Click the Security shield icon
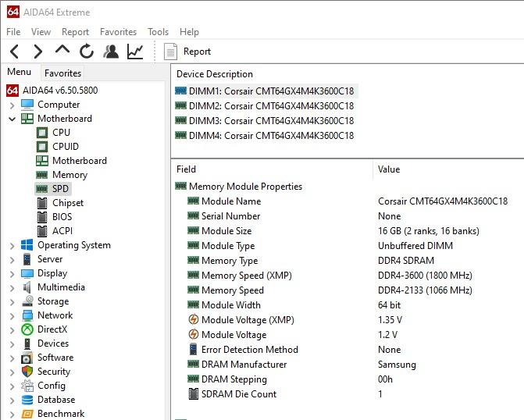Image resolution: width=524 pixels, height=420 pixels. click(x=27, y=372)
